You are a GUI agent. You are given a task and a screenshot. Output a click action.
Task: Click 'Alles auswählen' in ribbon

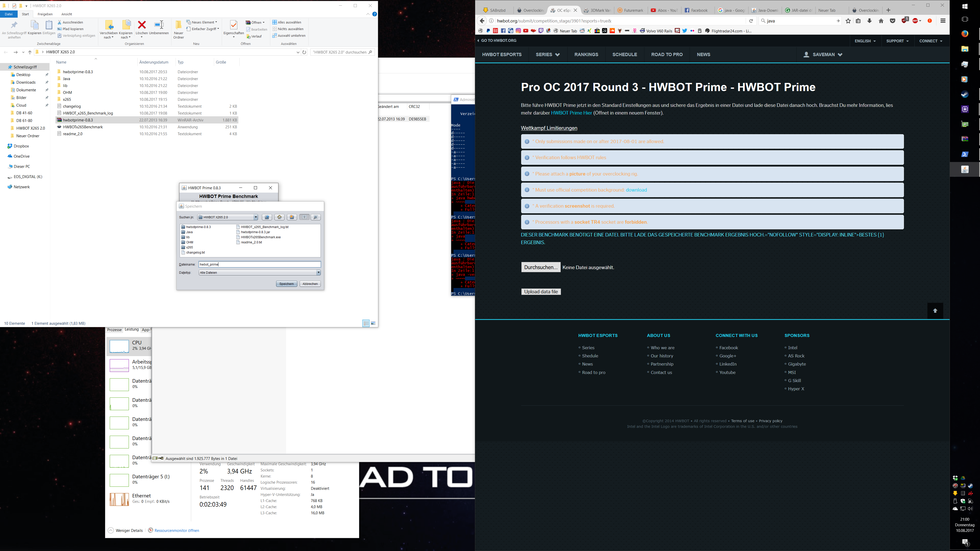287,22
